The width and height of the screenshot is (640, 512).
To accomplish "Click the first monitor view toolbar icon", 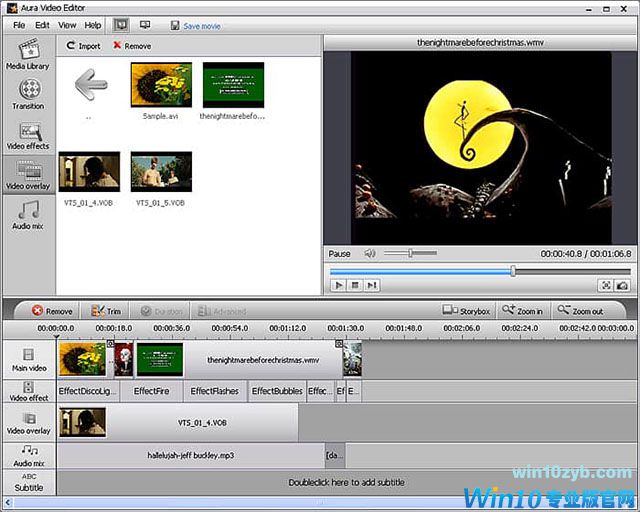I will 121,25.
